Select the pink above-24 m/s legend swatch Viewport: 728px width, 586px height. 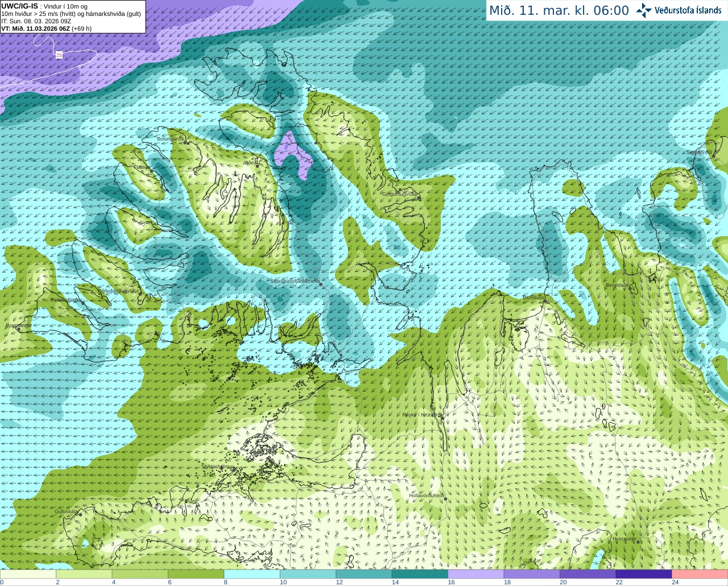point(700,573)
